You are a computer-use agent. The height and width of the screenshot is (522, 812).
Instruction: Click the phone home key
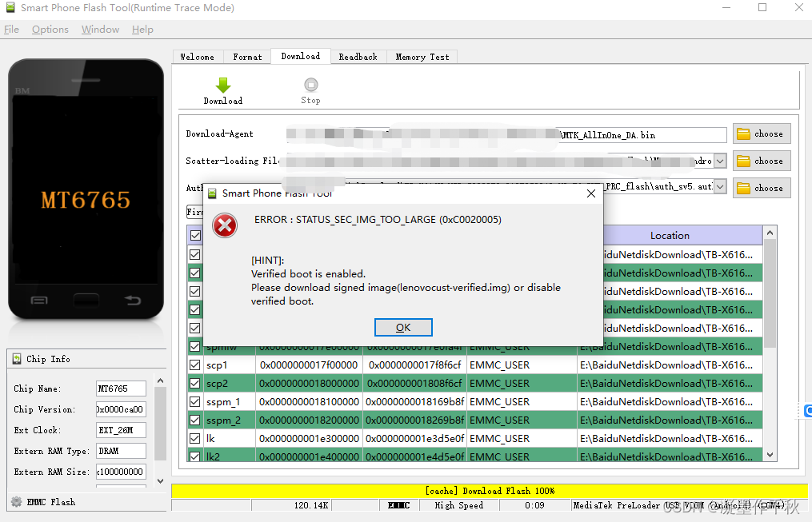pos(86,300)
